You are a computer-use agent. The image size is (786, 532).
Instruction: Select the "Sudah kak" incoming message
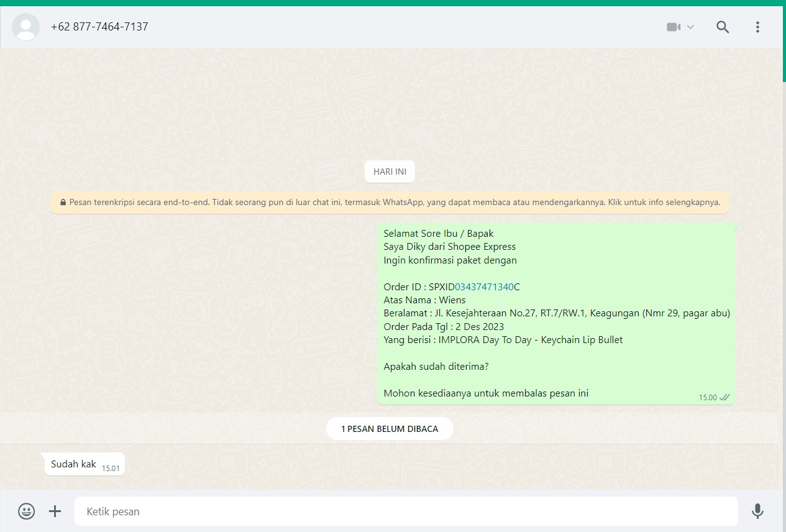click(85, 465)
